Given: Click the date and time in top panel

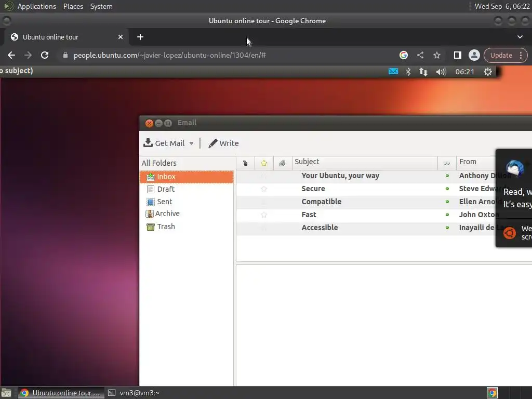Looking at the screenshot, I should (502, 6).
